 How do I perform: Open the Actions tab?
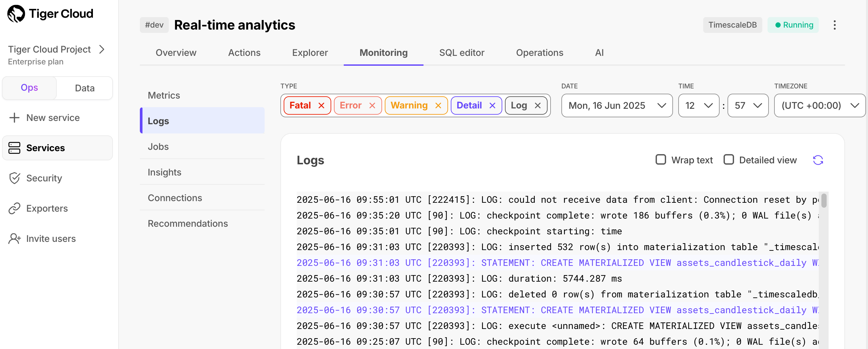[x=244, y=53]
